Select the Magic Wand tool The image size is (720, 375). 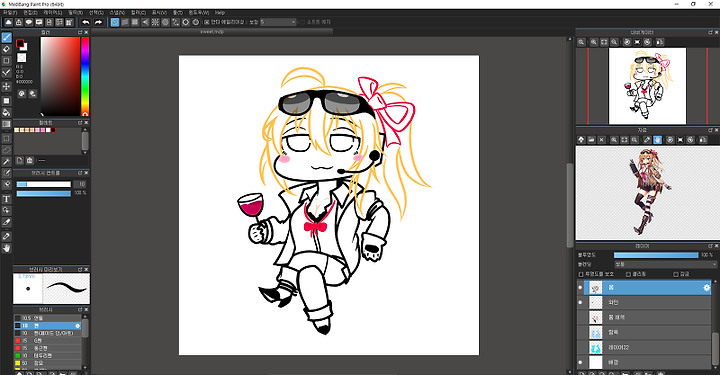pos(6,162)
